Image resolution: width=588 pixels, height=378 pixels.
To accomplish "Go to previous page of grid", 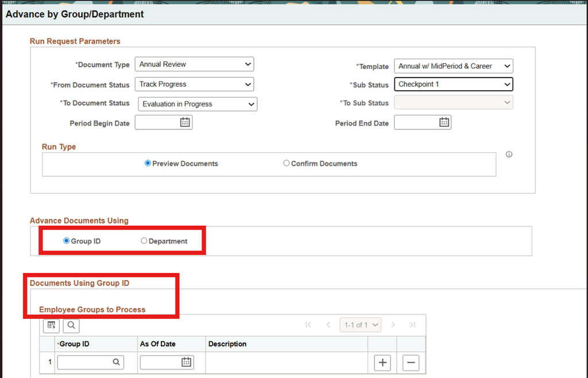I will 328,325.
